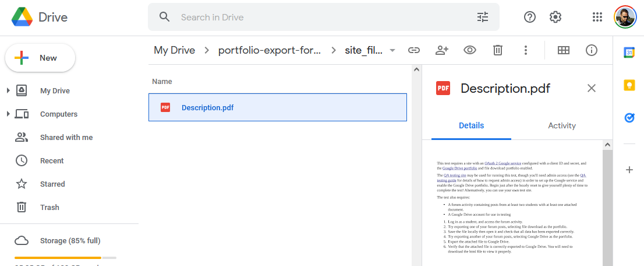Open Trash in sidebar
This screenshot has height=266, width=644.
49,207
